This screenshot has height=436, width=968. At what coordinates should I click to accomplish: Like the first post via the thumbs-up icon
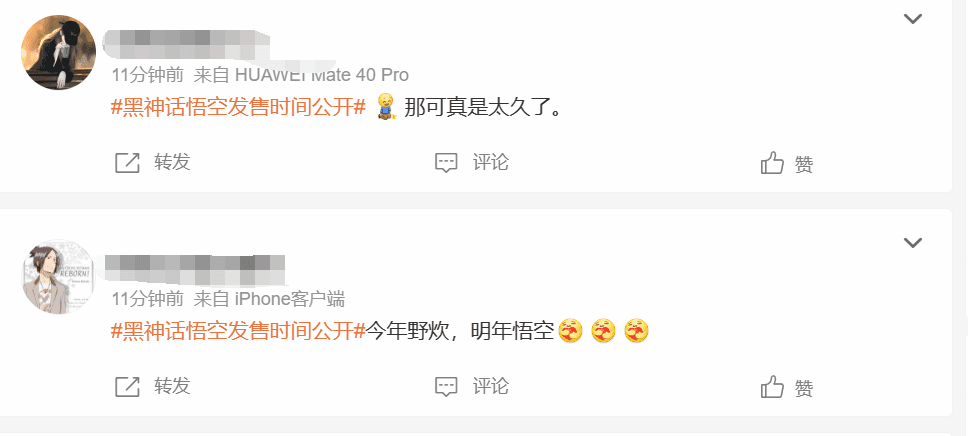click(772, 163)
